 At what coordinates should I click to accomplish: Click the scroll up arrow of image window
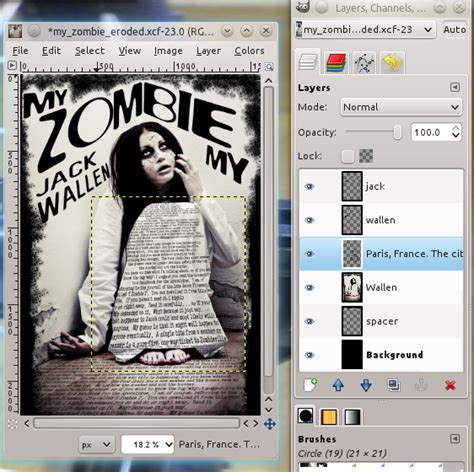click(268, 81)
